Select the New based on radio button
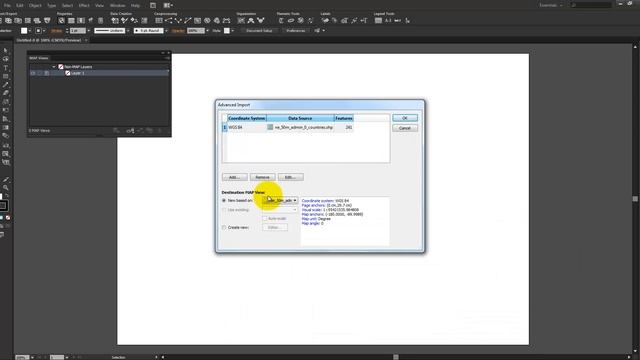Viewport: 640px width, 360px height. [x=224, y=200]
